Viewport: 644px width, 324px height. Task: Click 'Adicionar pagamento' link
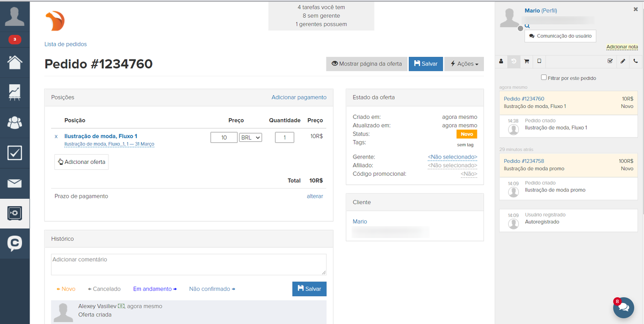click(299, 97)
